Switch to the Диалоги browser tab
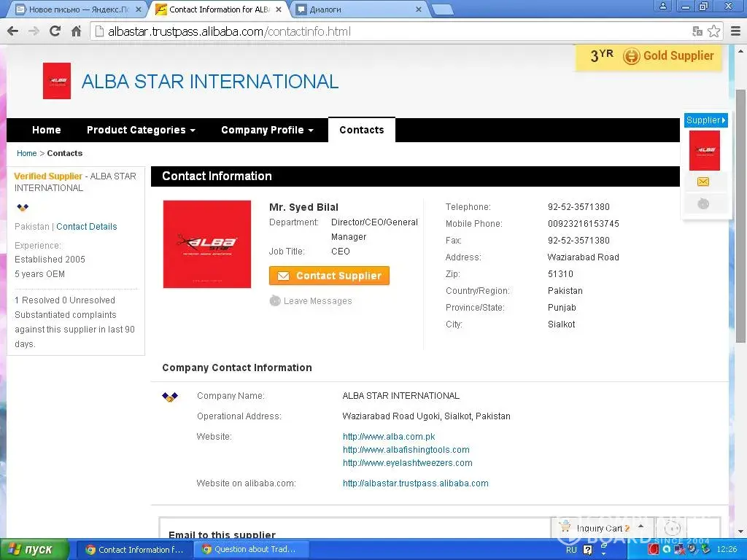Image resolution: width=747 pixels, height=560 pixels. [359, 9]
